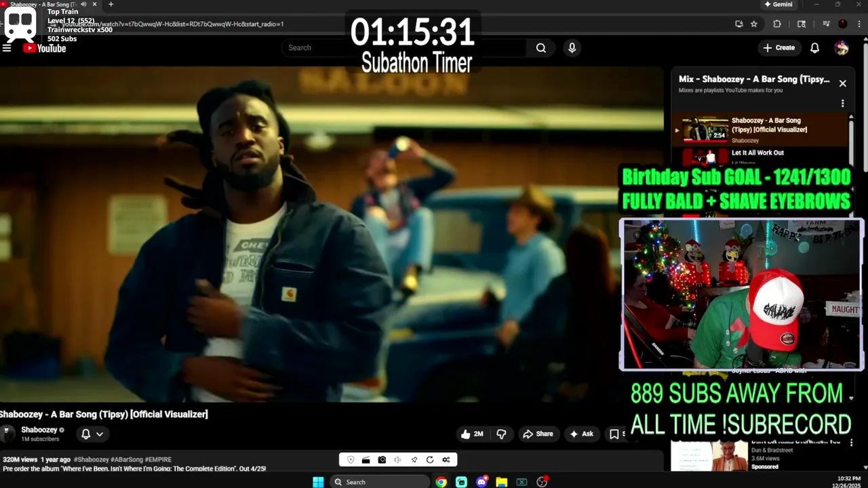Open Shaboozey channel name link
This screenshot has height=488, width=868.
tap(39, 430)
